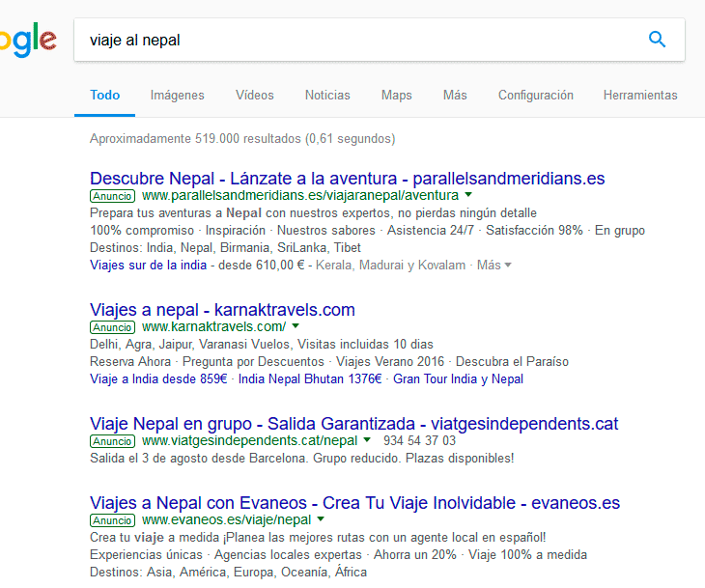The width and height of the screenshot is (705, 588).
Task: Click 'Viaje a India desde 859€' sitelink
Action: (x=158, y=378)
